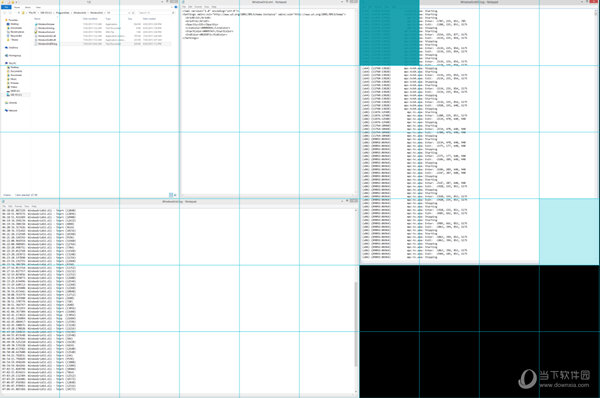
Task: Select Downloads under Favorites
Action: 16,28
